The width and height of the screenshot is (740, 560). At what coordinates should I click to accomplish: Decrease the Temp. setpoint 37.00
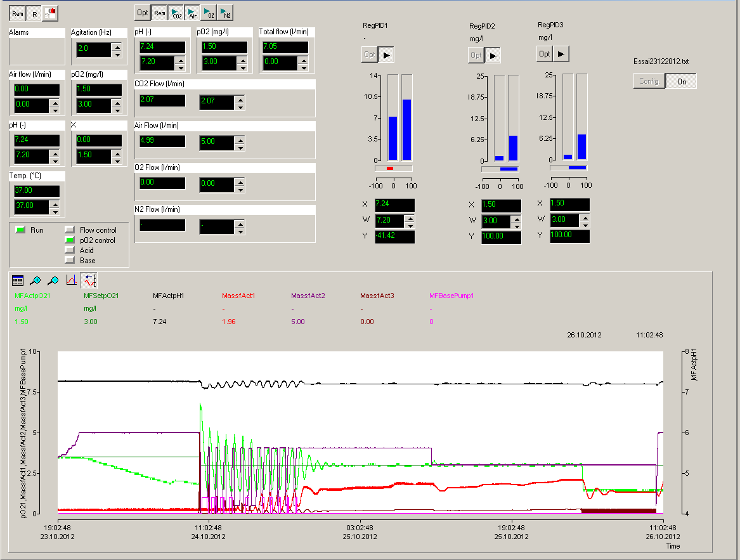click(55, 211)
